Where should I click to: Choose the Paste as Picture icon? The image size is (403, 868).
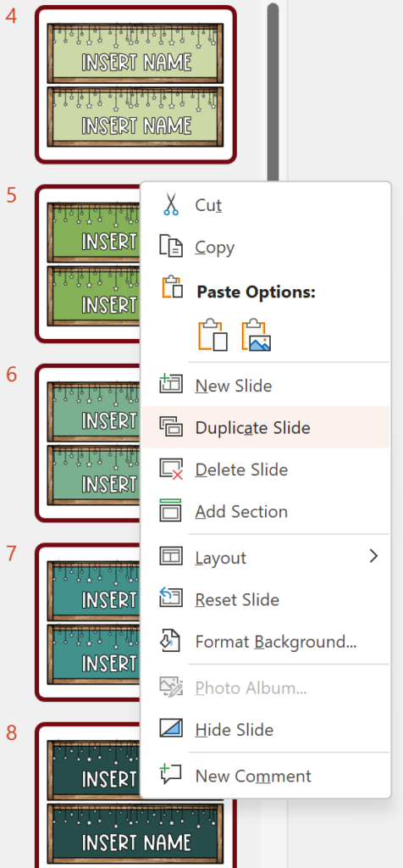click(256, 334)
